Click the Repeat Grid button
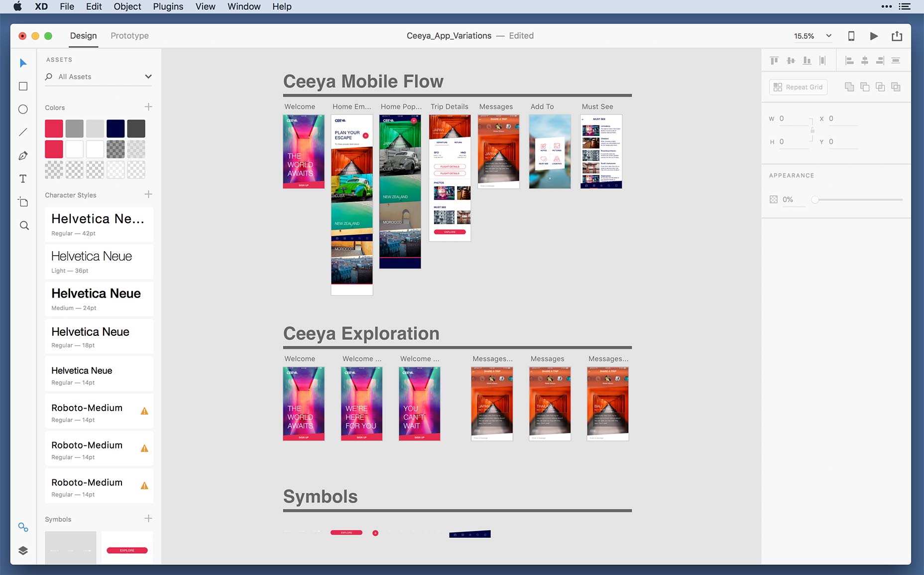This screenshot has height=575, width=924. pyautogui.click(x=798, y=87)
